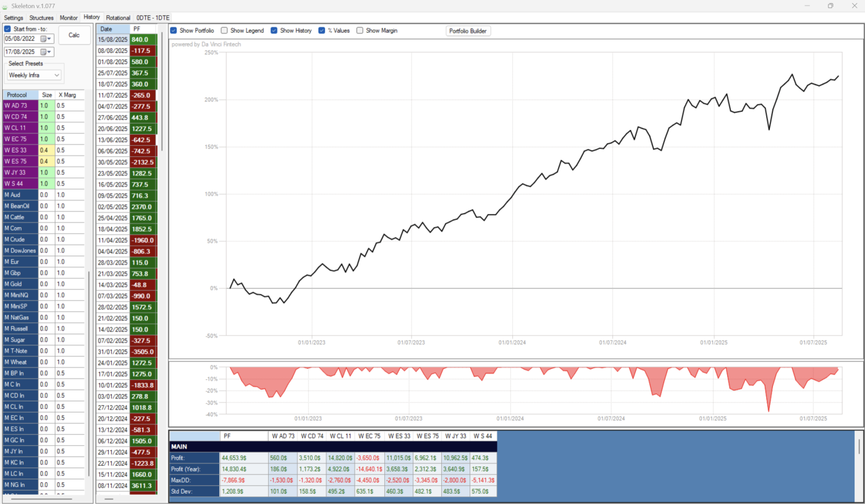Screen dimensions: 865x504
Task: Toggle the Show Margin checkbox
Action: coord(360,30)
